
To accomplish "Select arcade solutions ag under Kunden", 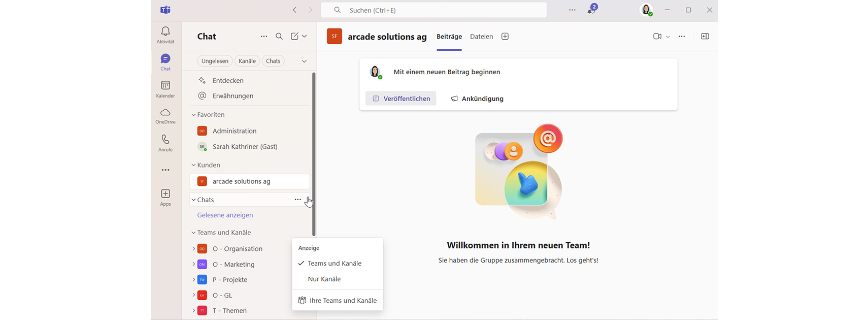I will point(250,181).
